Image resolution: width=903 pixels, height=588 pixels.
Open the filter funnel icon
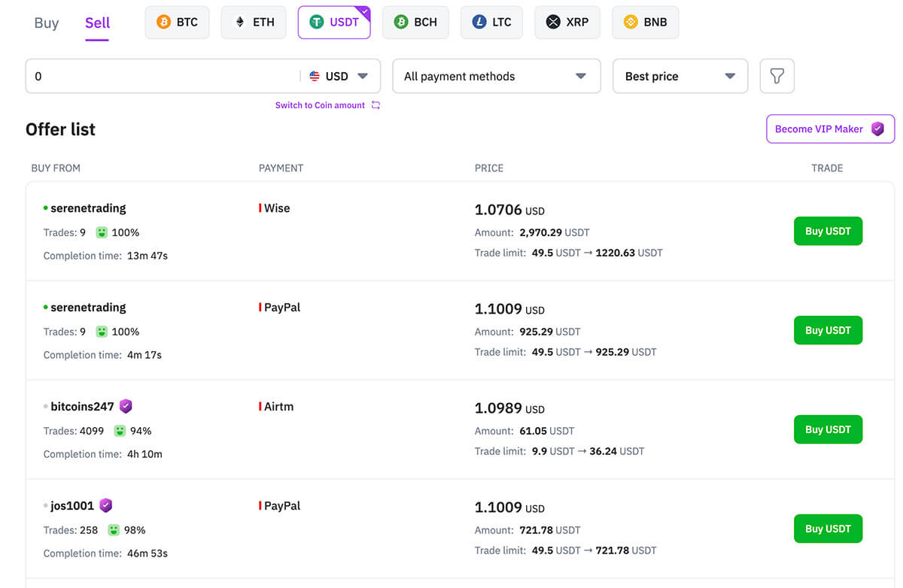(x=777, y=76)
